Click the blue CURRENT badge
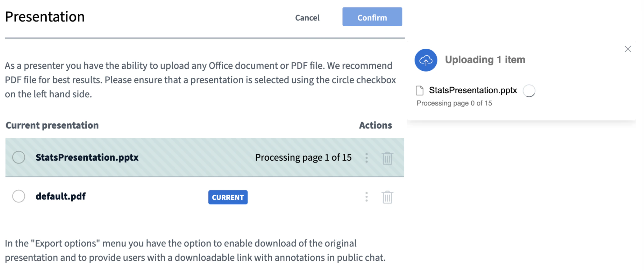The height and width of the screenshot is (271, 644). coord(228,197)
